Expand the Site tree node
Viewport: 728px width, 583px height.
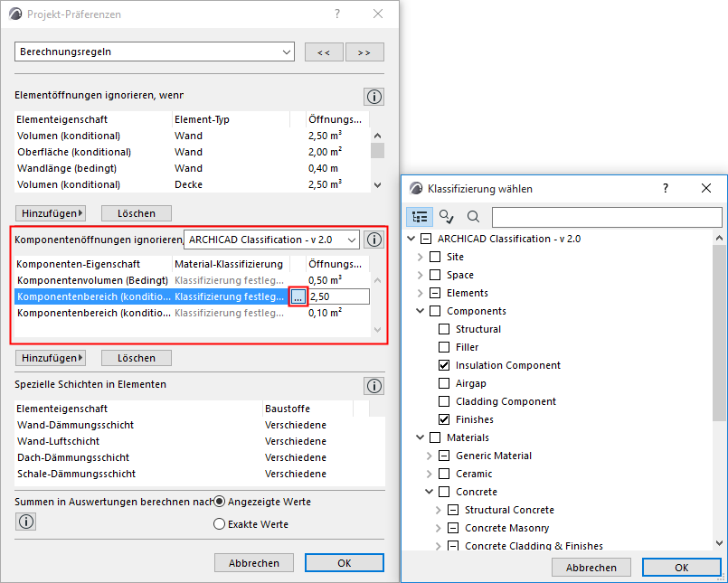421,257
